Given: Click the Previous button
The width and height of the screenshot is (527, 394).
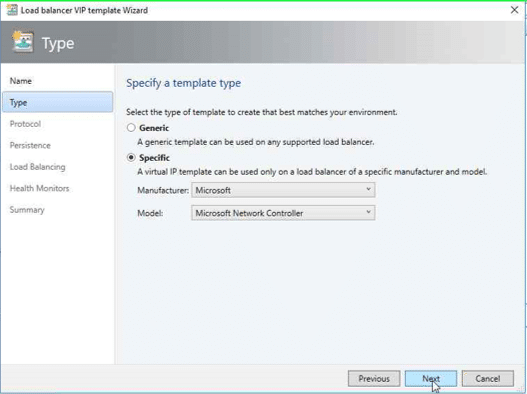Looking at the screenshot, I should (x=374, y=379).
